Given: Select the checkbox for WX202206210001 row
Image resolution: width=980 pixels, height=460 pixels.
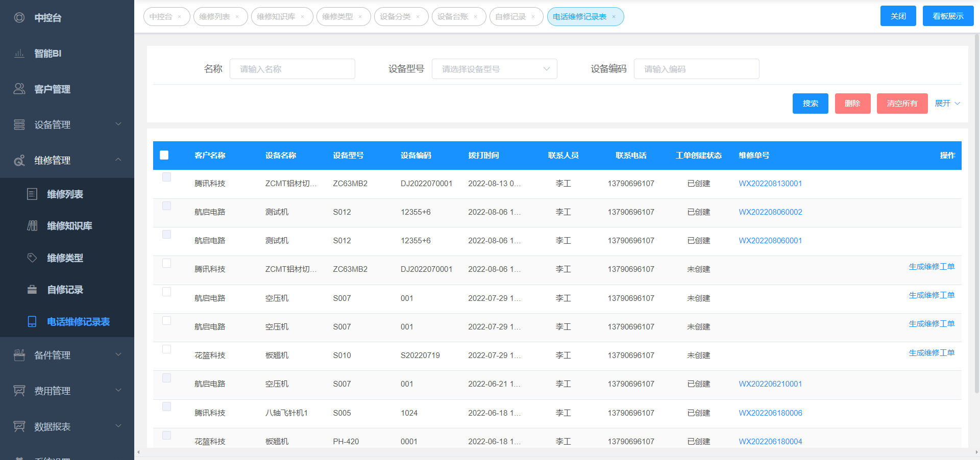Looking at the screenshot, I should click(x=166, y=378).
